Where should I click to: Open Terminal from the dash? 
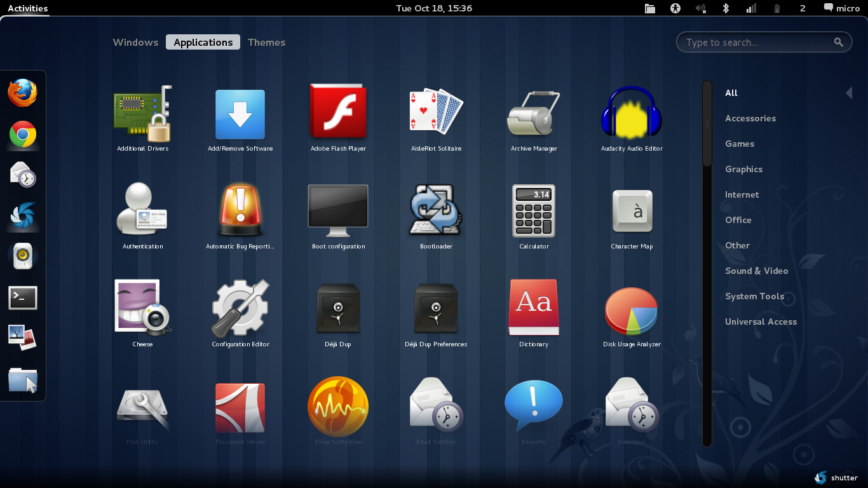pyautogui.click(x=23, y=297)
